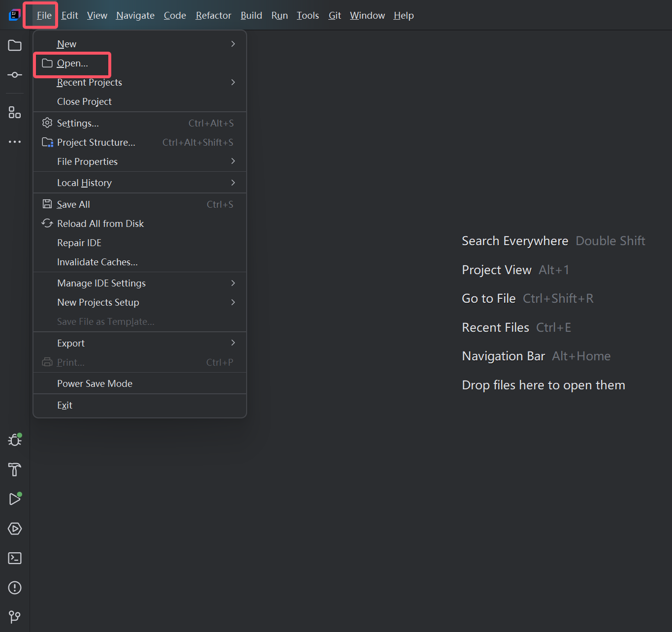Screen dimensions: 672x632
Task: Open the Terminal tool window
Action: pyautogui.click(x=15, y=558)
